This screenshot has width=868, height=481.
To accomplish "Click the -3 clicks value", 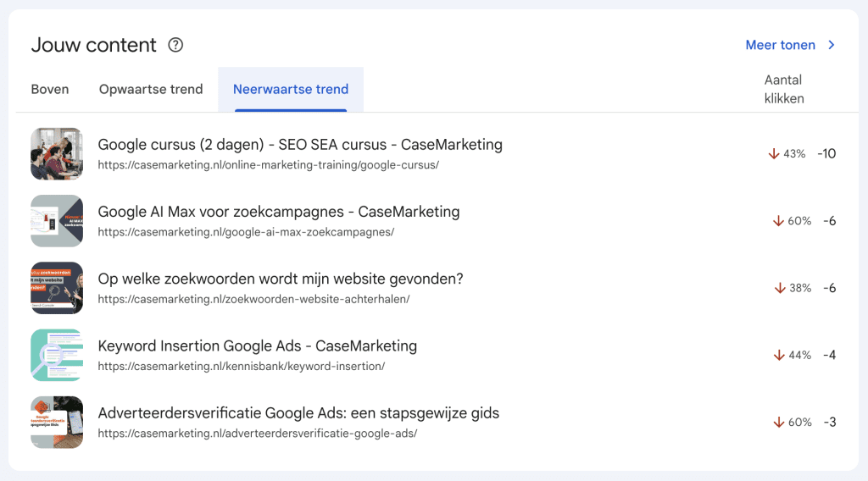I will [829, 423].
